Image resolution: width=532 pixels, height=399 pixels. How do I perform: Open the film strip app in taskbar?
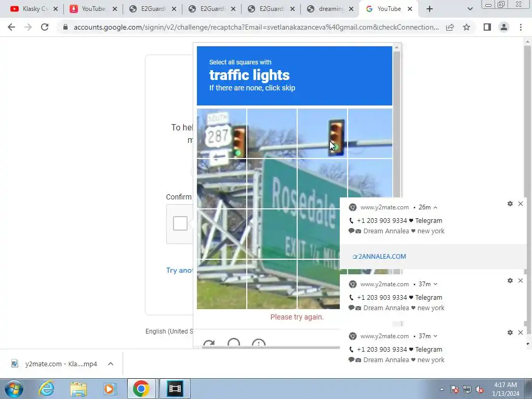175,389
